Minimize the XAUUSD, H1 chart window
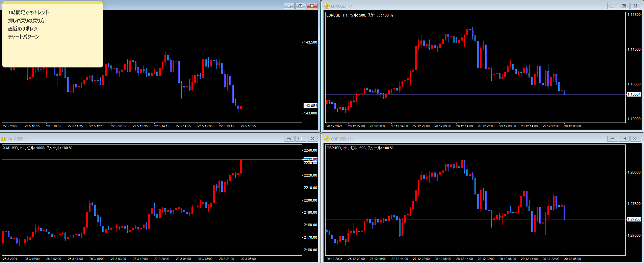 tap(289, 139)
